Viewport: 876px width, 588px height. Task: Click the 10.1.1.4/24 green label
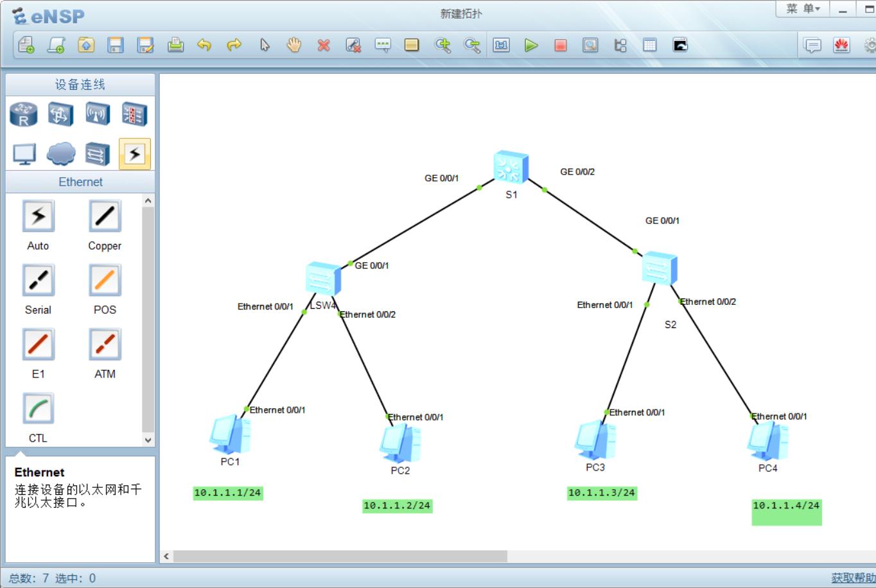pyautogui.click(x=787, y=512)
